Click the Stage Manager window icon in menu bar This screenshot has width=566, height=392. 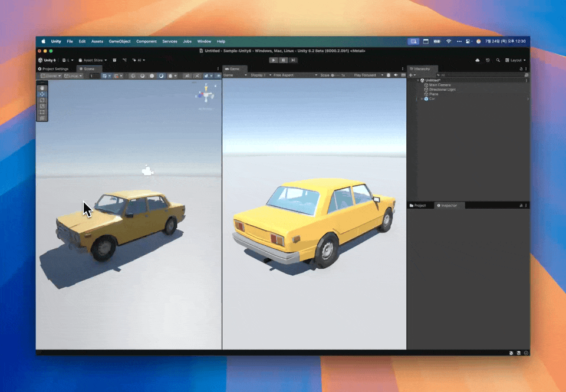coord(426,41)
